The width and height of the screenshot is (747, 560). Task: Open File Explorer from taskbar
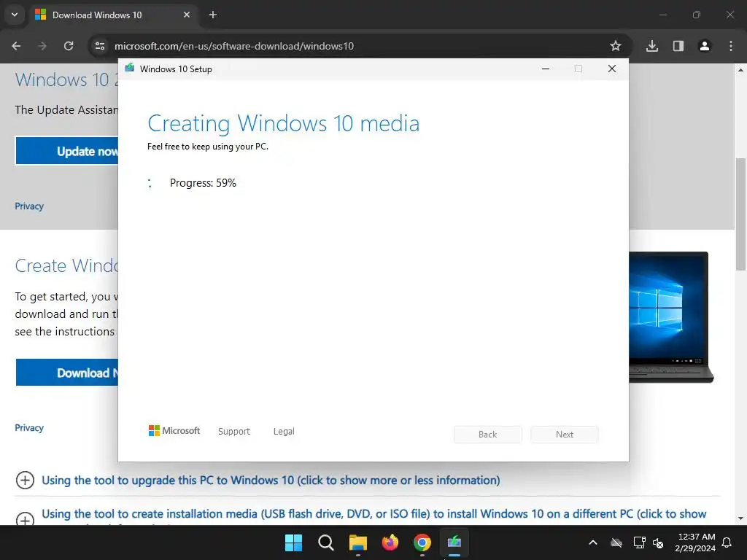tap(357, 542)
